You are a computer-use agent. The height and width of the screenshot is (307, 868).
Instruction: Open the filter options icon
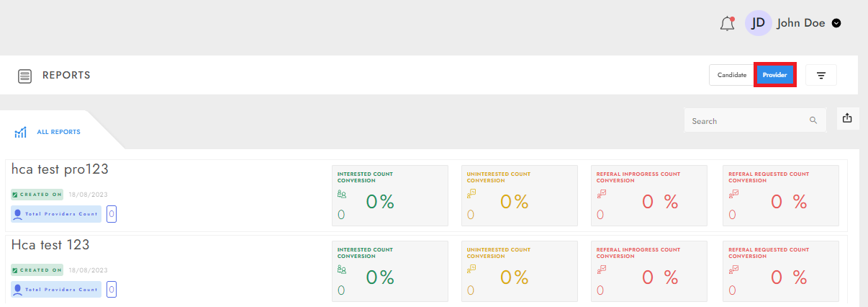pyautogui.click(x=821, y=75)
